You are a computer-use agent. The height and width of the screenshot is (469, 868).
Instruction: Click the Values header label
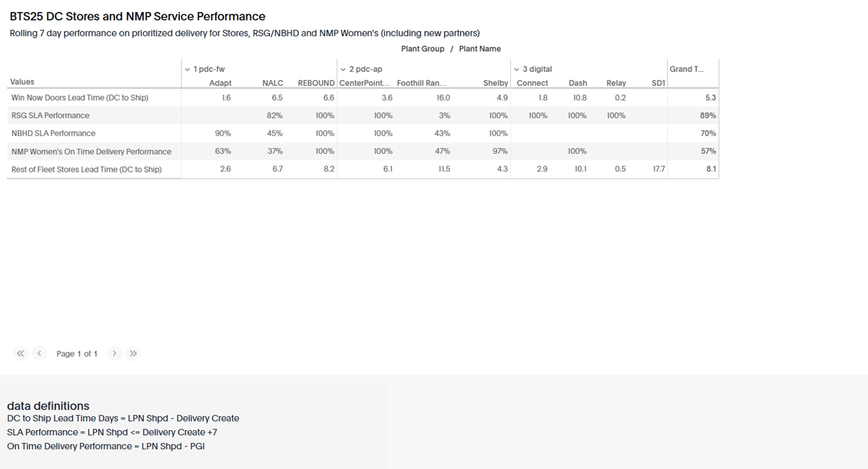[x=22, y=82]
